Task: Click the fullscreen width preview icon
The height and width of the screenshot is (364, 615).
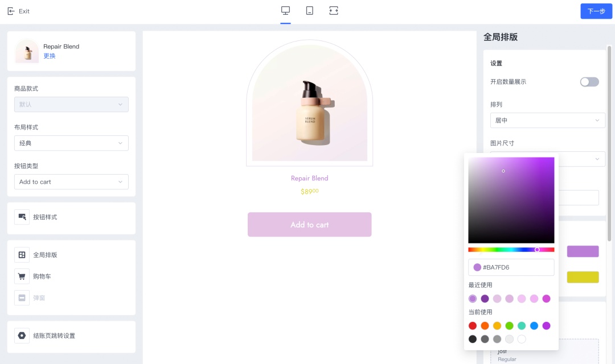Action: click(x=333, y=10)
